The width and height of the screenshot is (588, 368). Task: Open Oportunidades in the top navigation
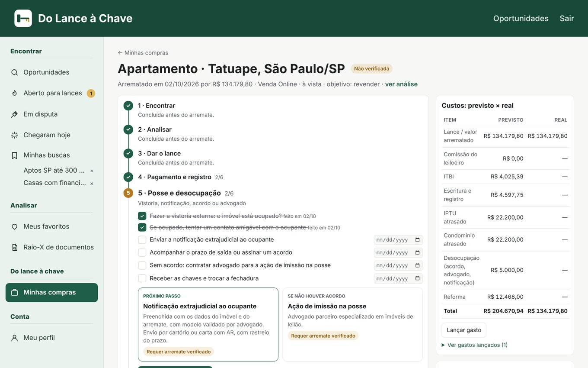pos(521,18)
